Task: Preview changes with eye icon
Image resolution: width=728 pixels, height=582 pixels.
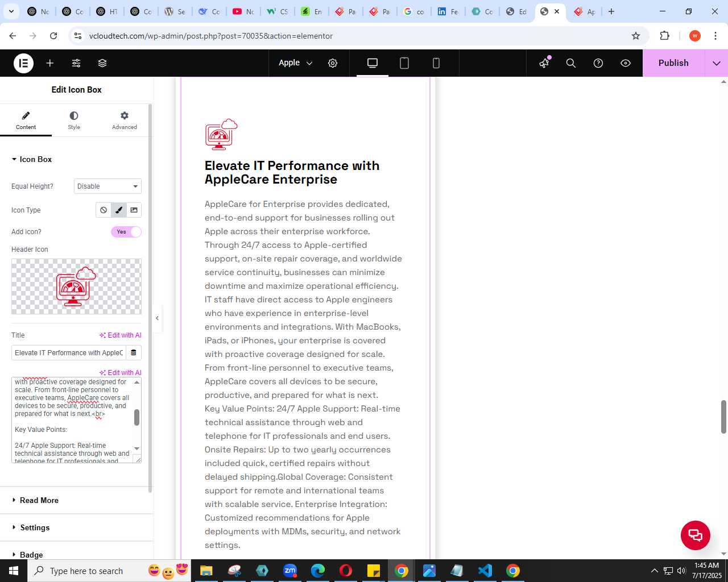Action: pyautogui.click(x=626, y=63)
